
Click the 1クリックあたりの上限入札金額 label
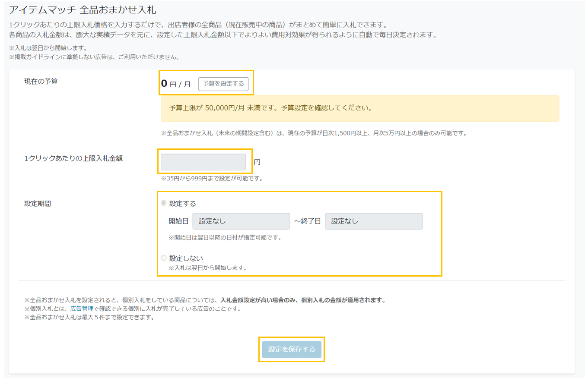tap(73, 158)
